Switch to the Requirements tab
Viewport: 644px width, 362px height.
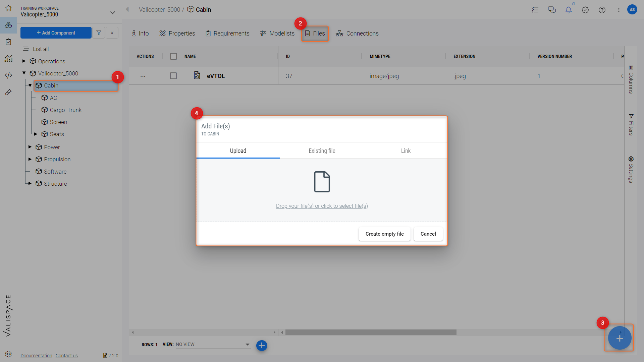pyautogui.click(x=227, y=34)
